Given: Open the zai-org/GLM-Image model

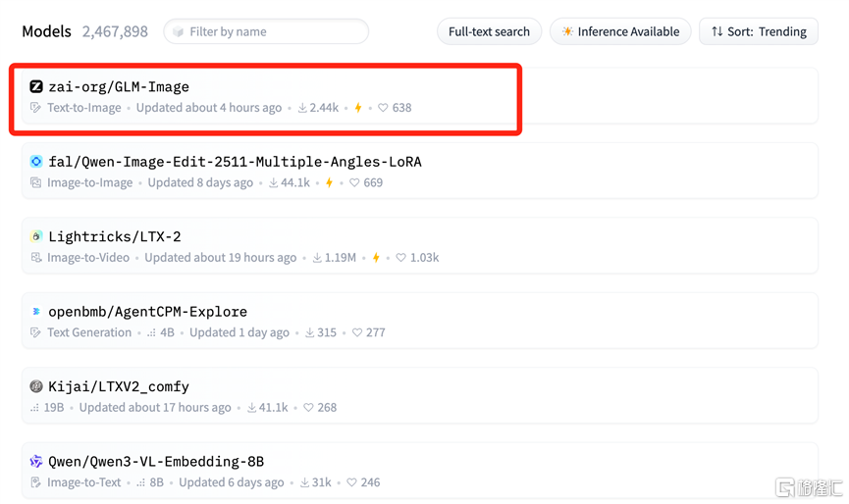Looking at the screenshot, I should (119, 86).
